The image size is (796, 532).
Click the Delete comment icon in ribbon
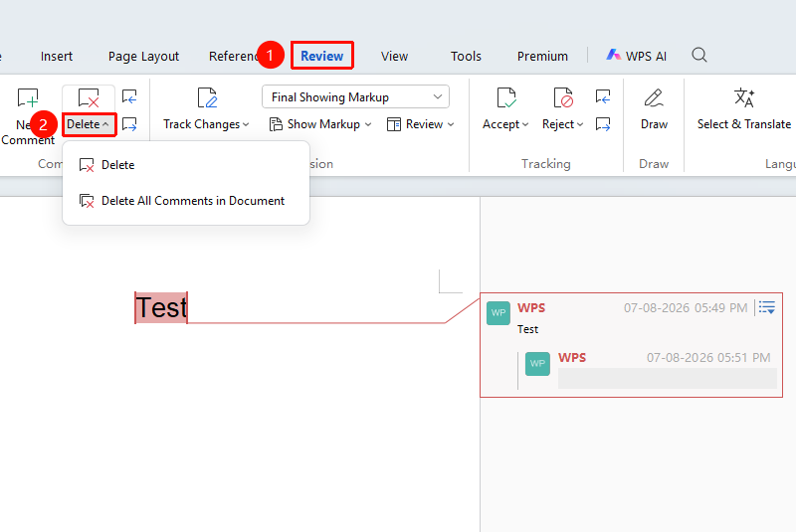tap(89, 97)
